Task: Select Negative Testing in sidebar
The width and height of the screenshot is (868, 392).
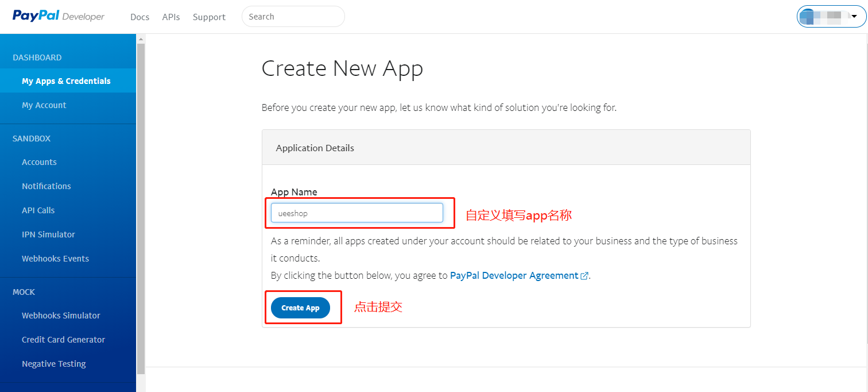Action: pos(54,364)
